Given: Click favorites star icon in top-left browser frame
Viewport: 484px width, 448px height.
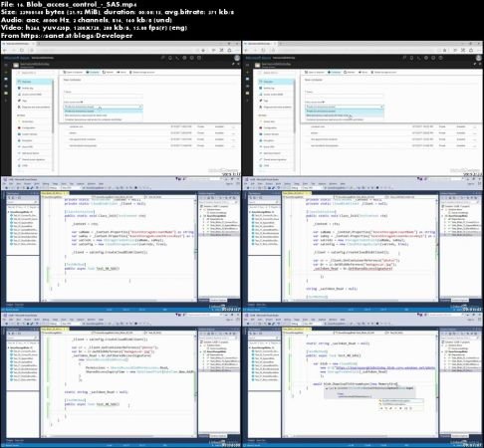Looking at the screenshot, I should coord(203,50).
